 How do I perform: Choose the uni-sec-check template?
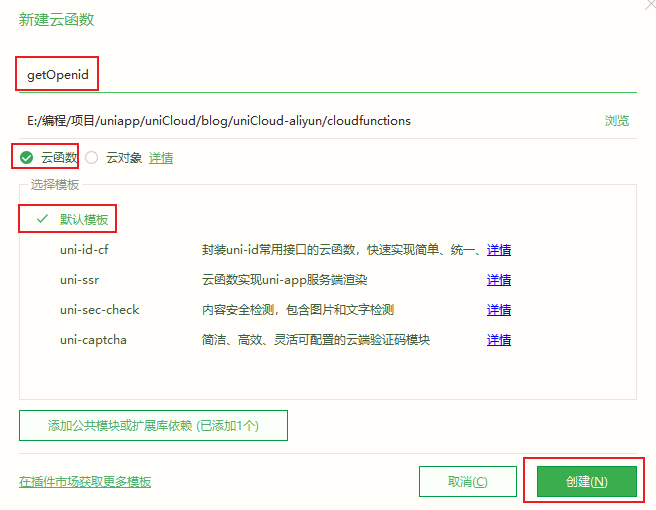click(100, 310)
